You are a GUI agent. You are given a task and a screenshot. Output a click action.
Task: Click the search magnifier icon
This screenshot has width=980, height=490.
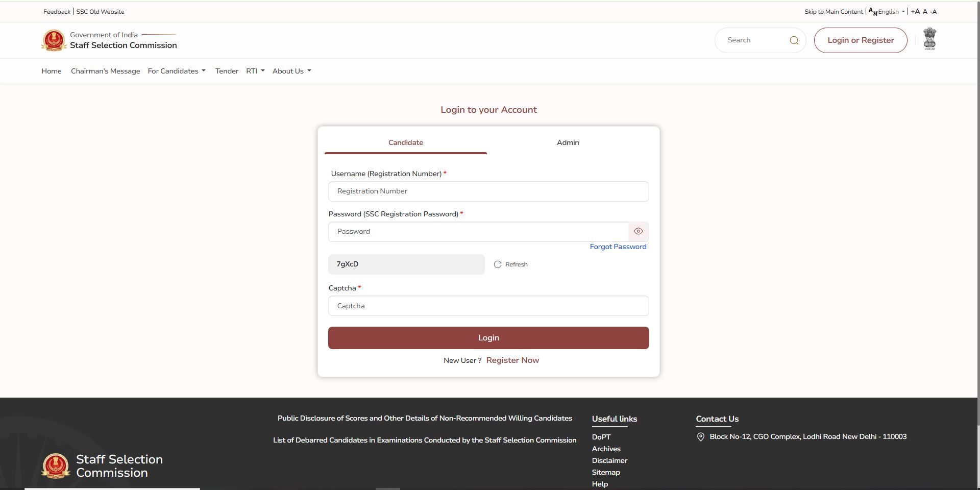click(794, 40)
